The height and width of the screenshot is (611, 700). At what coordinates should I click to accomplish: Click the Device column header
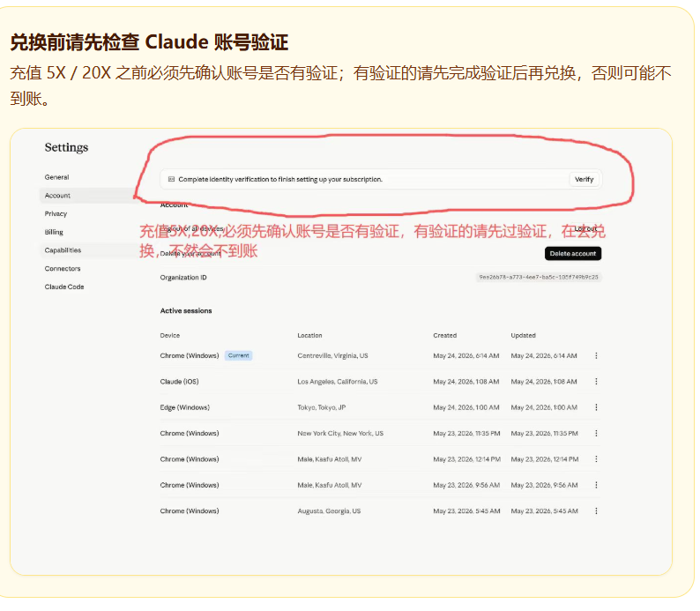tap(169, 335)
